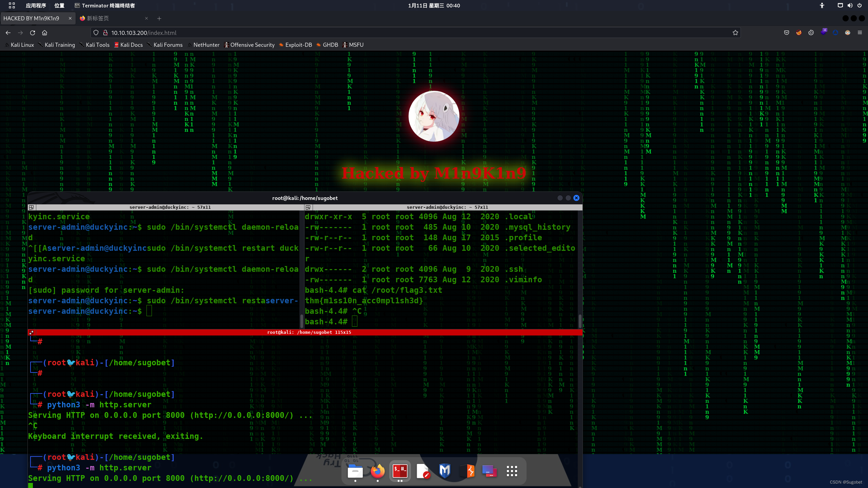Click the tracking protection shield icon
The height and width of the screenshot is (488, 868).
pos(96,33)
